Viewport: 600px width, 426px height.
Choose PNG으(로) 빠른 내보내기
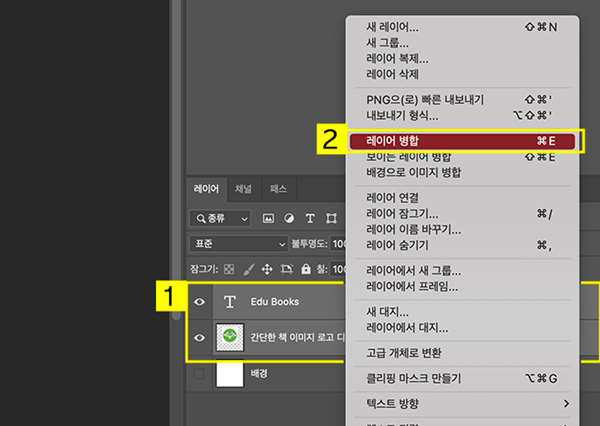tap(462, 100)
